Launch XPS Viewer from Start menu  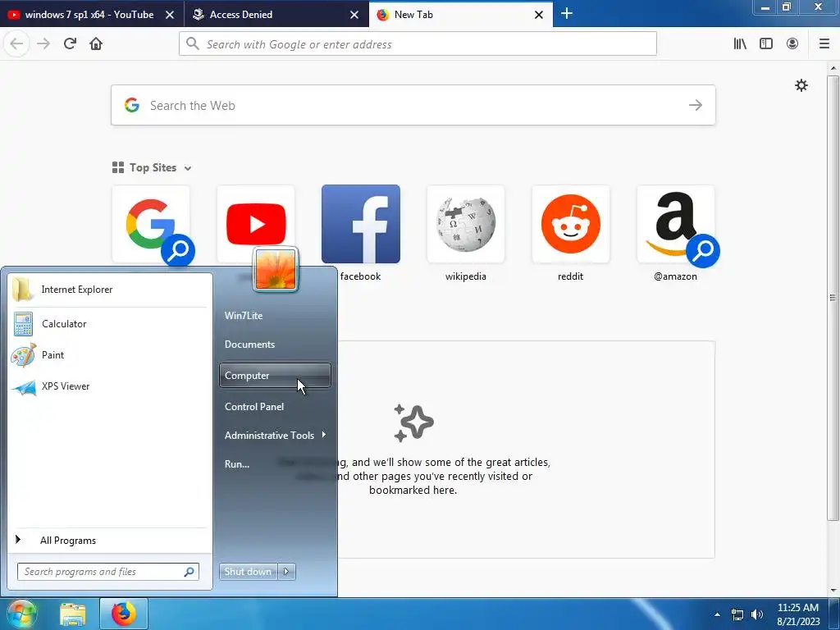(x=109, y=386)
